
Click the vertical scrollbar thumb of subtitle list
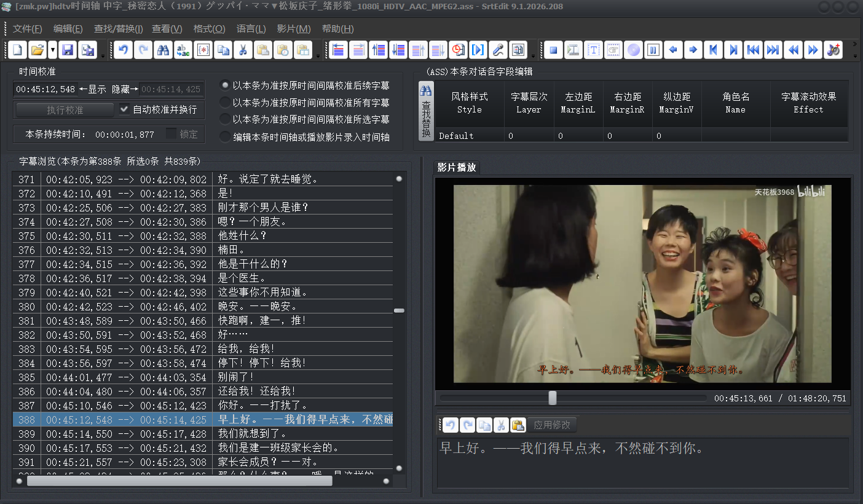click(x=399, y=310)
